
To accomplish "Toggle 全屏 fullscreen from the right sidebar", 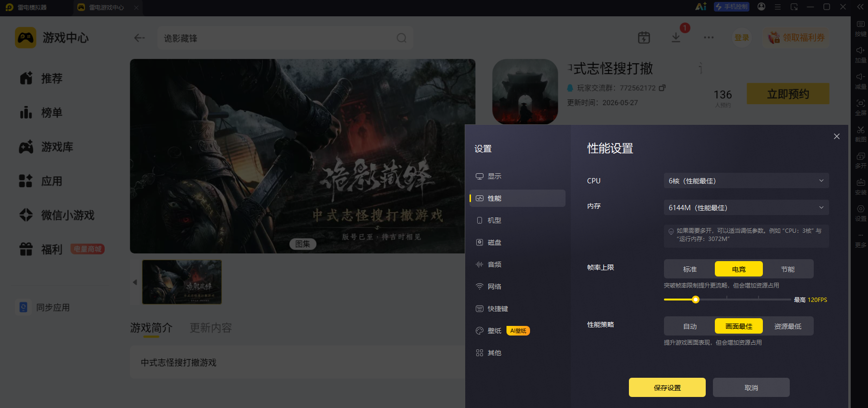I will 860,107.
